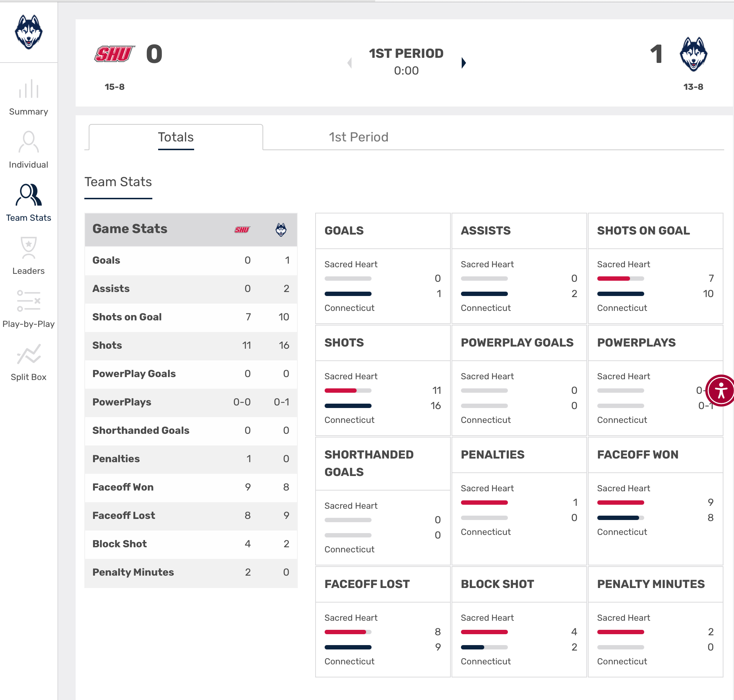
Task: Click the PowerPlays row label
Action: click(x=121, y=402)
